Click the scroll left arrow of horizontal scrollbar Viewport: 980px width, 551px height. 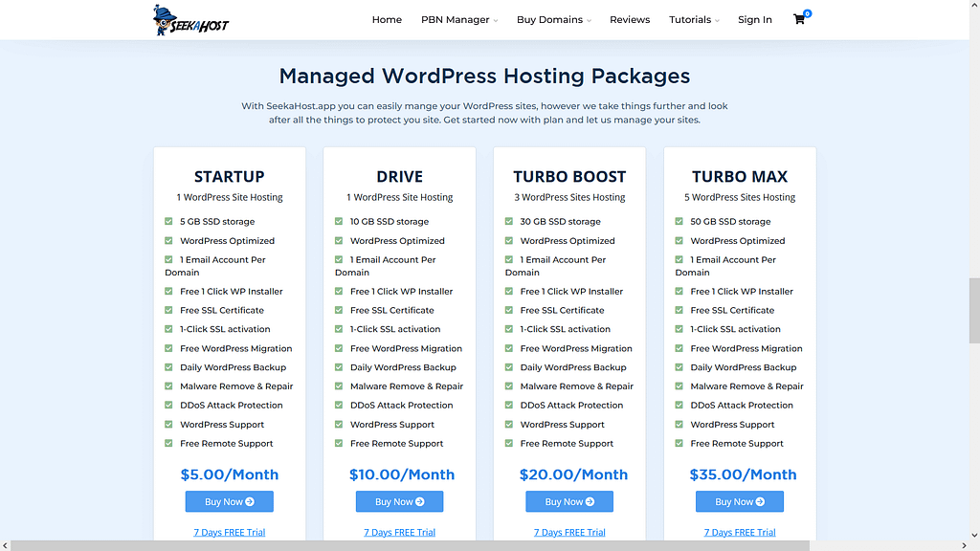(x=5, y=546)
